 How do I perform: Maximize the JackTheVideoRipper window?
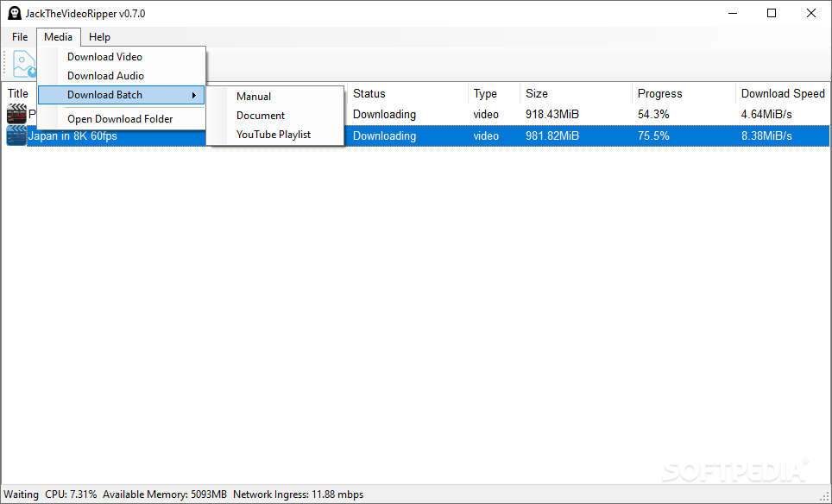772,13
